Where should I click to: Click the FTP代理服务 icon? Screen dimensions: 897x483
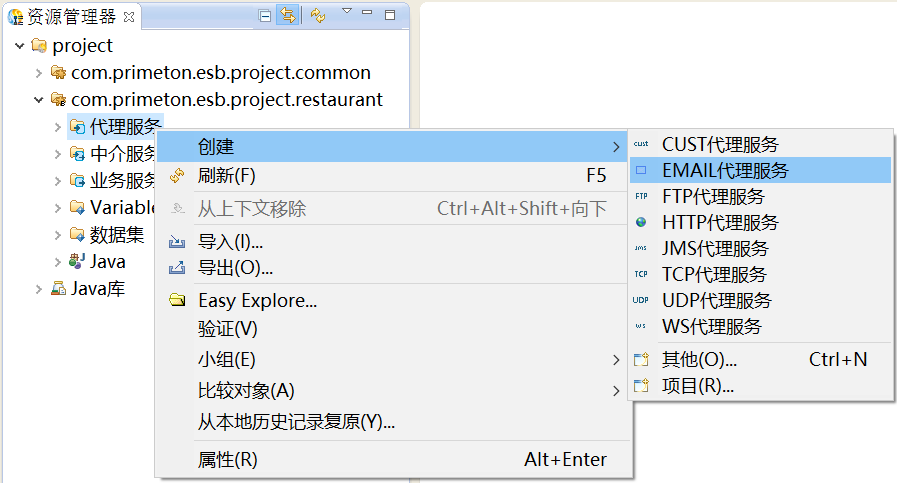641,197
